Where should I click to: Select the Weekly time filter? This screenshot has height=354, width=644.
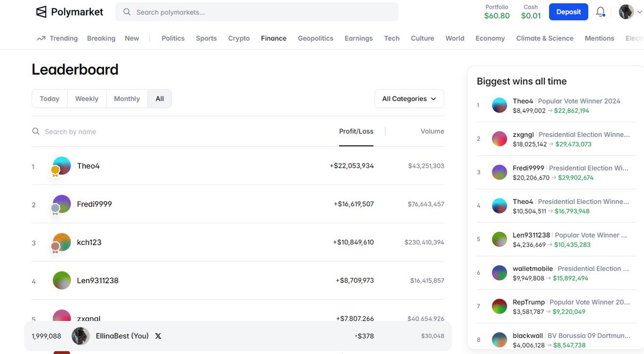pos(86,99)
